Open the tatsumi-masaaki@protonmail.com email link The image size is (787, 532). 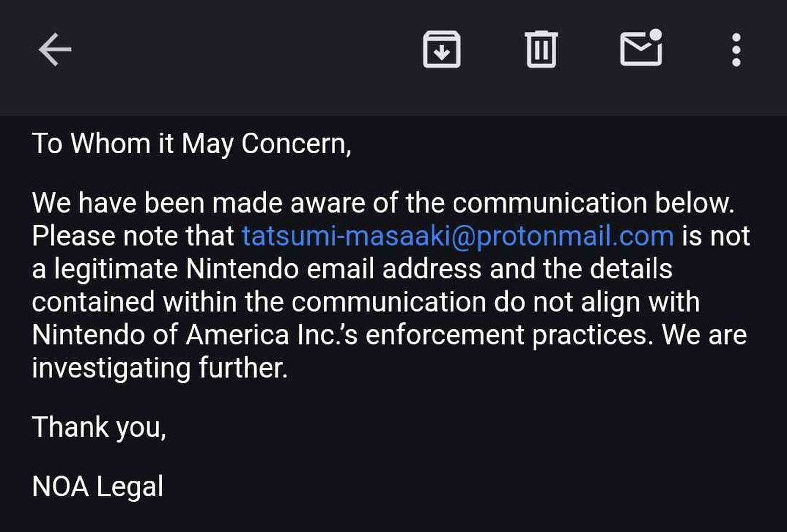[x=457, y=236]
